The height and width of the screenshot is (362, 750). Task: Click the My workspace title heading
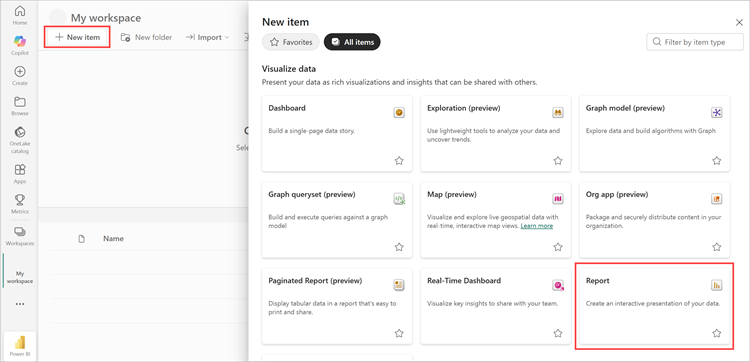pos(106,18)
